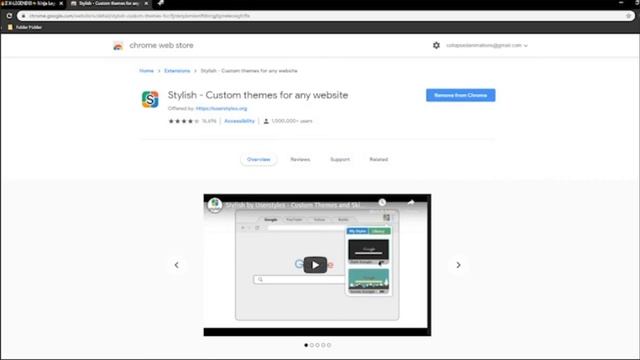Select the first carousel dot
The width and height of the screenshot is (640, 360).
pyautogui.click(x=306, y=345)
